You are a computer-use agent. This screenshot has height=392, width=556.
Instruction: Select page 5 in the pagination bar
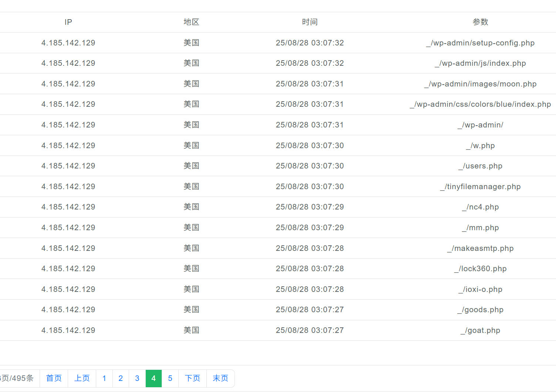170,378
